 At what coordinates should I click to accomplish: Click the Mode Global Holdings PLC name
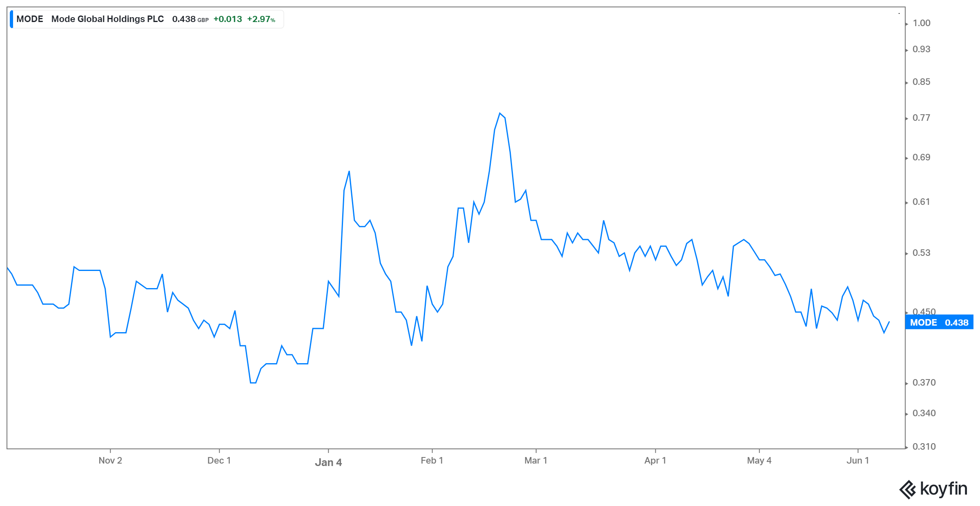[107, 19]
